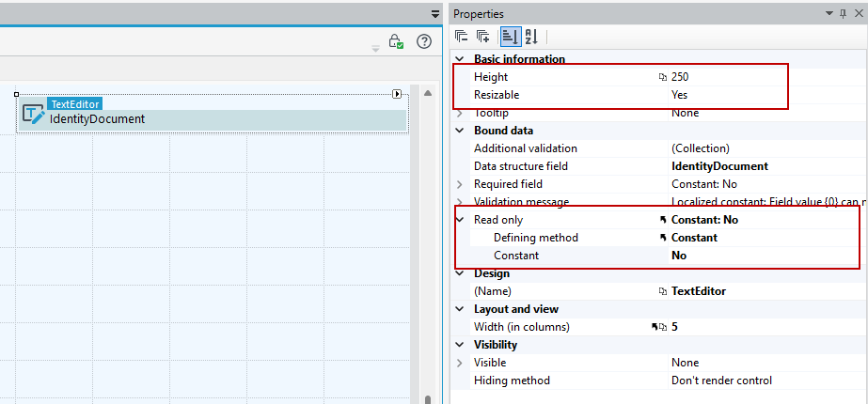Click the Visible value None
This screenshot has height=404, width=868.
[685, 363]
